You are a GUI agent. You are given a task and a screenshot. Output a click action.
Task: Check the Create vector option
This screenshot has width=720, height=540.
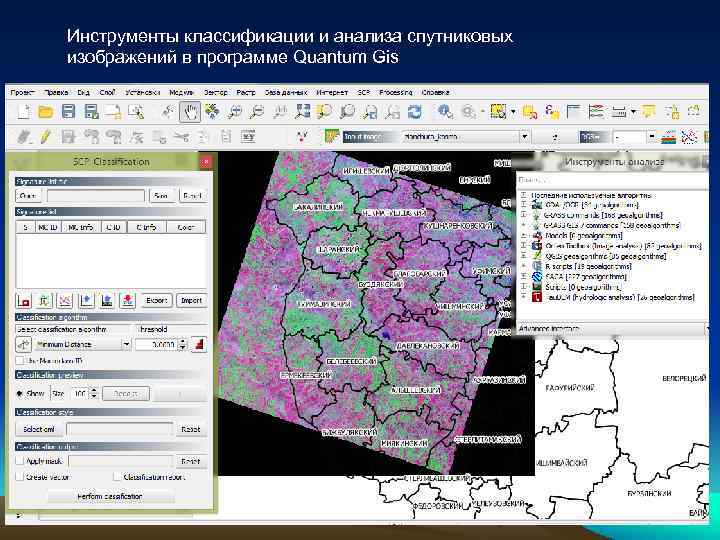20,477
